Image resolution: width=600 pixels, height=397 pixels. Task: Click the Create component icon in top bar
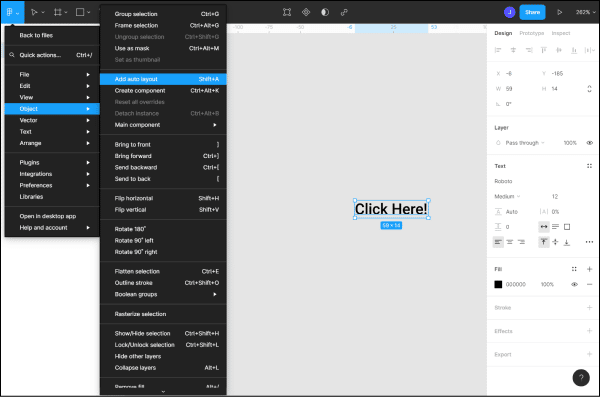click(x=306, y=12)
